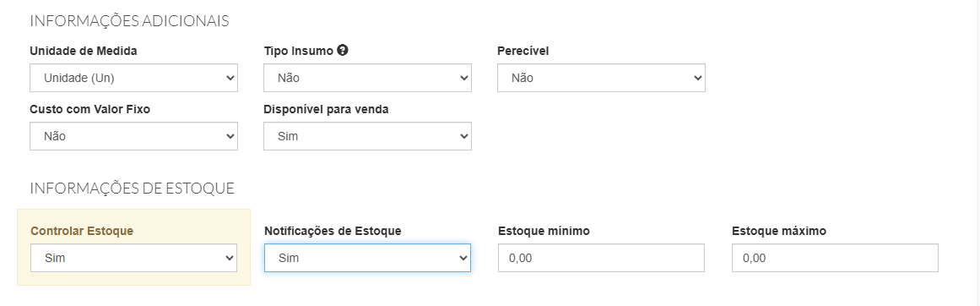Click the Perecível label text

[523, 52]
